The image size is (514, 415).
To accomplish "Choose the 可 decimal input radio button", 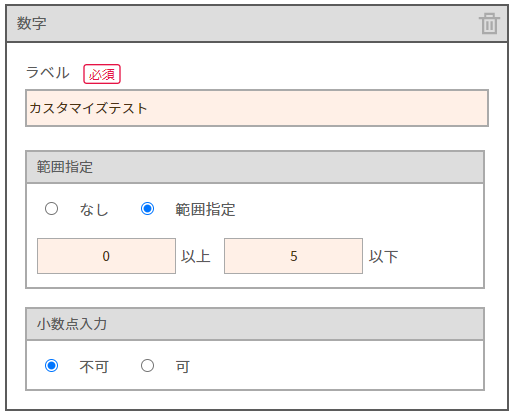I will coord(147,366).
